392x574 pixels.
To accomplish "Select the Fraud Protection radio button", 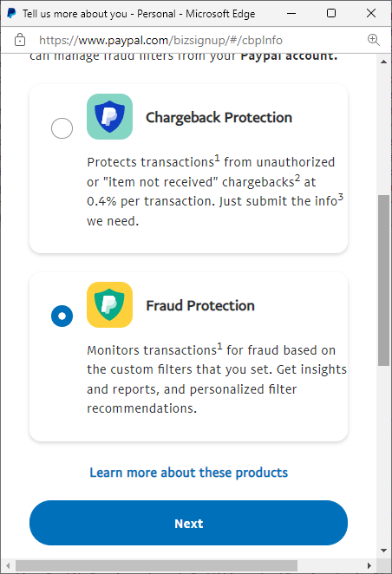I will click(x=62, y=316).
